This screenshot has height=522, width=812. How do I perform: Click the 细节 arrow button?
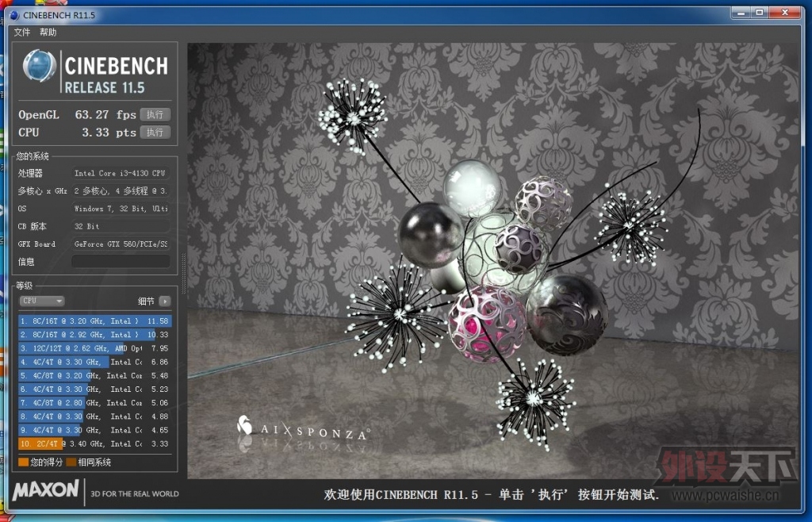165,301
